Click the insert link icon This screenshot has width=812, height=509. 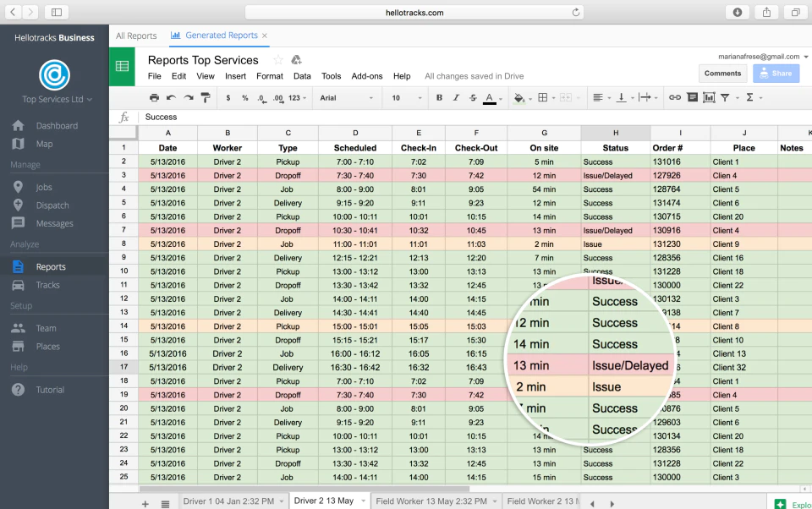[674, 97]
